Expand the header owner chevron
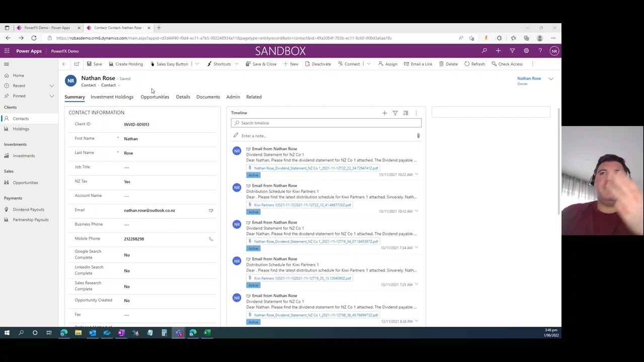Image resolution: width=644 pixels, height=362 pixels. pyautogui.click(x=551, y=79)
